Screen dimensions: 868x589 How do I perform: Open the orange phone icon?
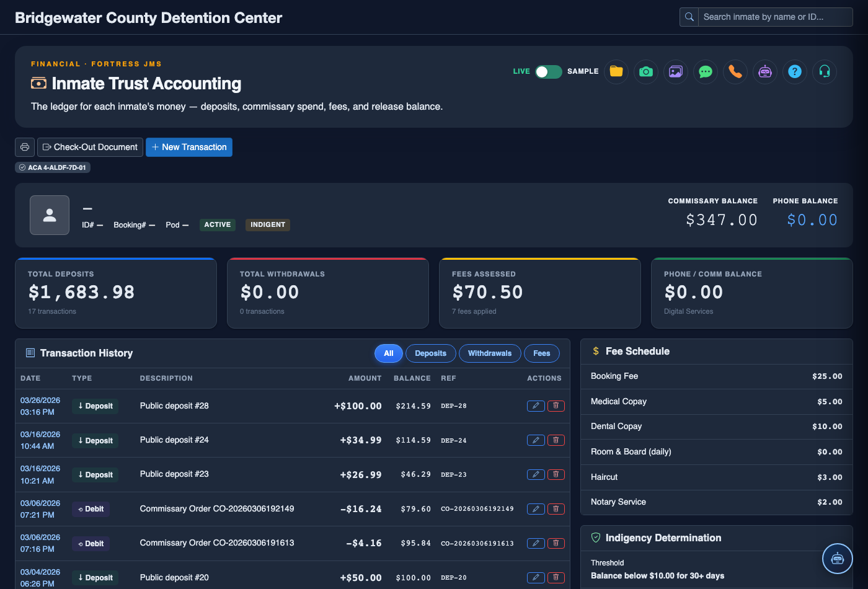[x=735, y=72]
